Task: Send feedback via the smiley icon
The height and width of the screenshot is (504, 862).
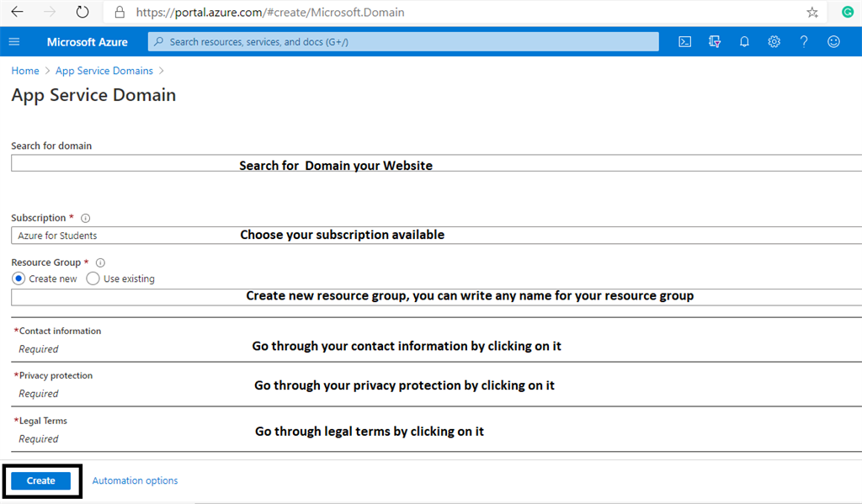Action: pos(833,41)
